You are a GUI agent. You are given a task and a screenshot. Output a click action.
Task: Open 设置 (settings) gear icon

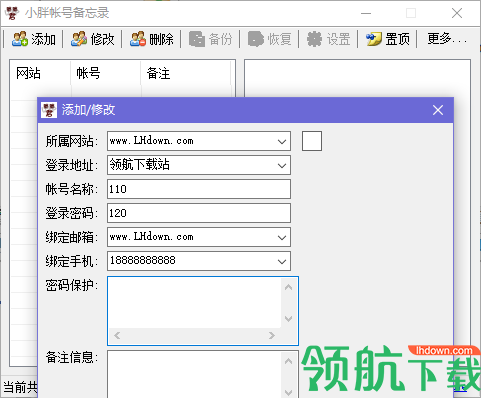pos(314,39)
